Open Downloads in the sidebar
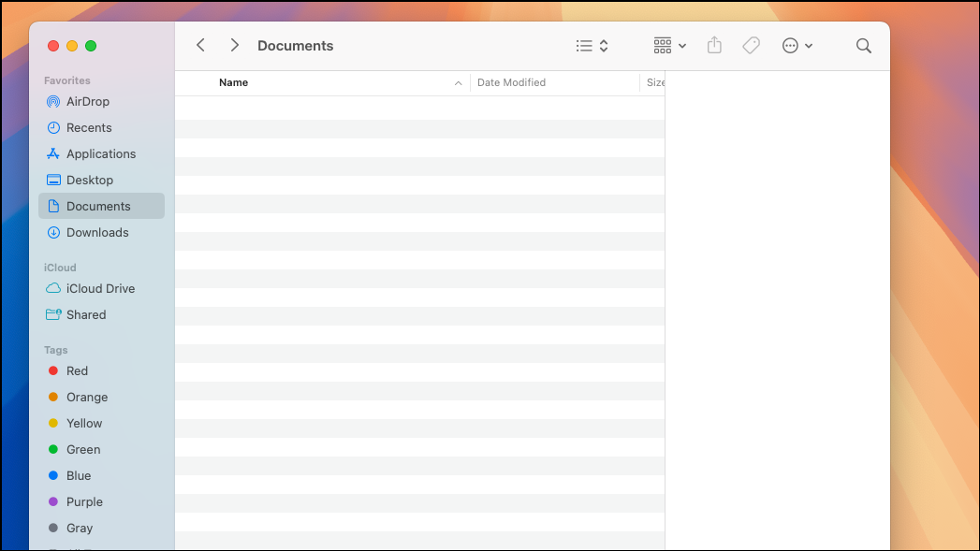Viewport: 980px width, 551px height. (101, 232)
